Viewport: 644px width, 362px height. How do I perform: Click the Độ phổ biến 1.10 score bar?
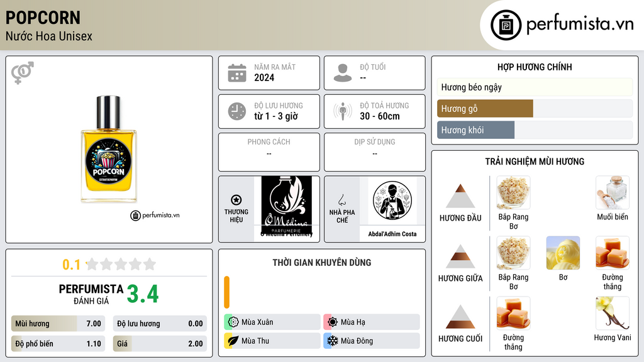58,344
